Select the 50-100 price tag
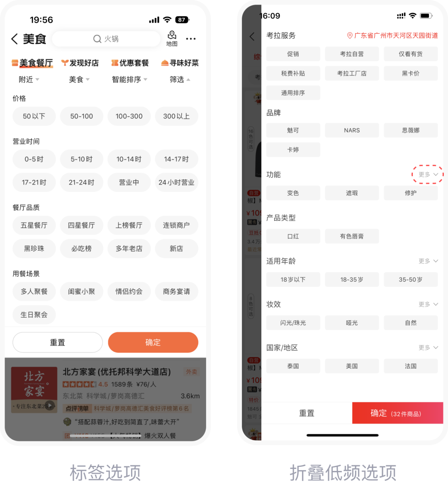 pos(82,116)
